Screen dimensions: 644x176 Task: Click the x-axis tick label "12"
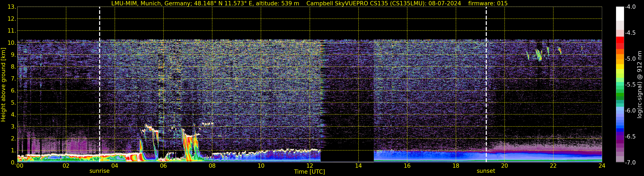point(310,166)
